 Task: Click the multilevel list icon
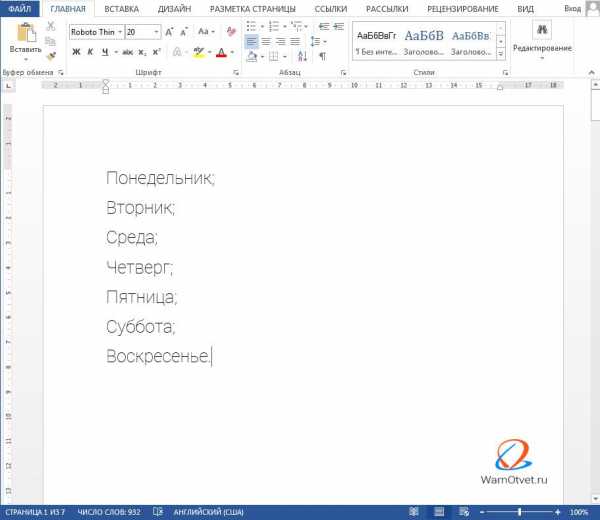(296, 26)
